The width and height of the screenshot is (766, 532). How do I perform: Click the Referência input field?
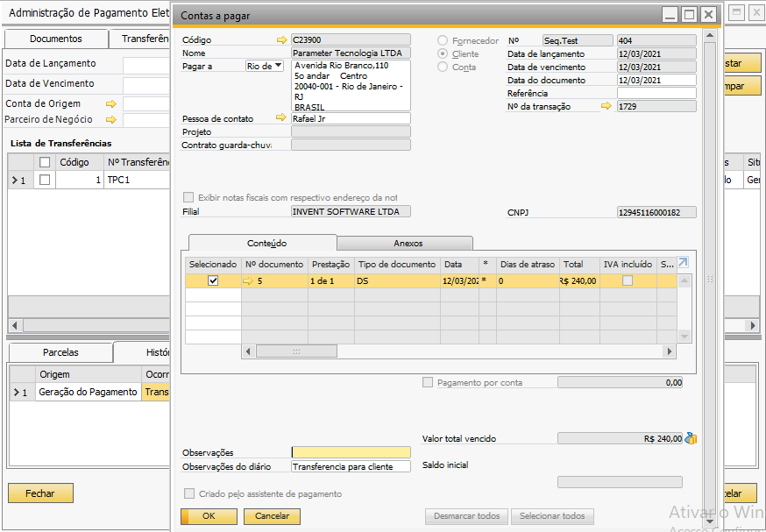click(x=656, y=93)
